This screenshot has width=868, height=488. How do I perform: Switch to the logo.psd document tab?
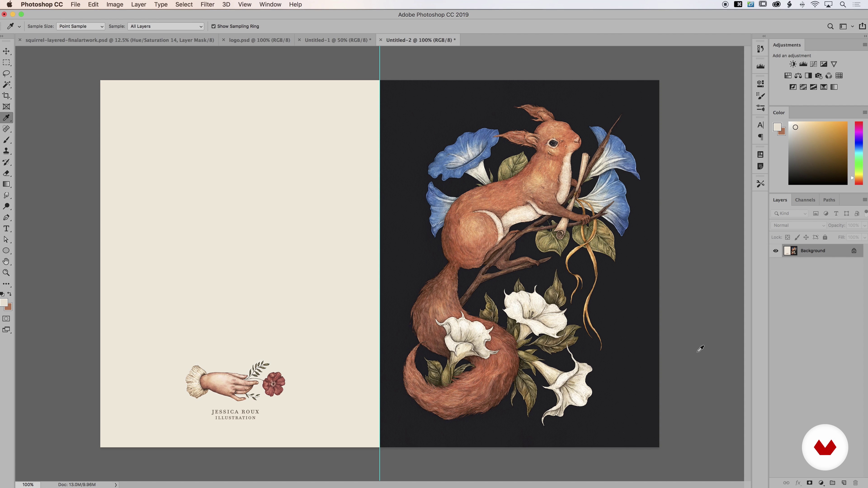pyautogui.click(x=259, y=40)
